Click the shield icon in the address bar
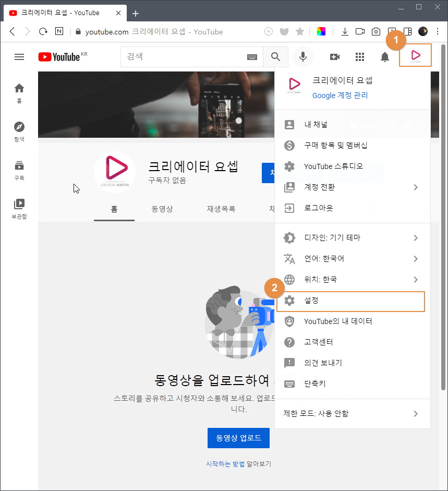The image size is (448, 491). 284,31
